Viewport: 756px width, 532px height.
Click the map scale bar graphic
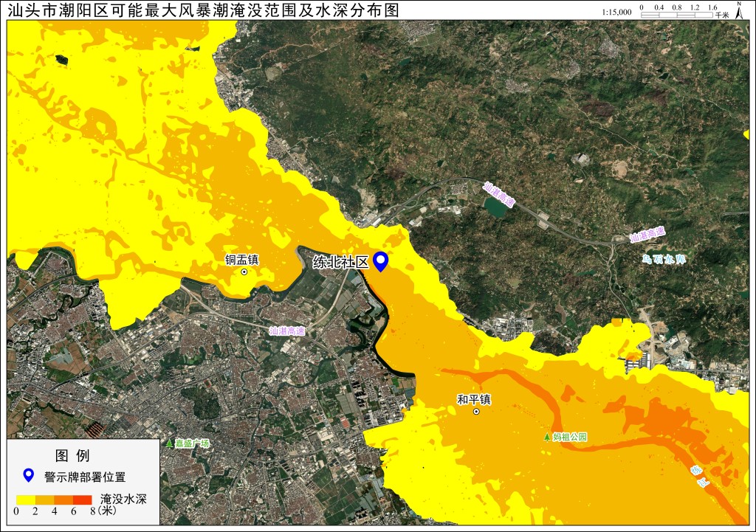pyautogui.click(x=677, y=15)
